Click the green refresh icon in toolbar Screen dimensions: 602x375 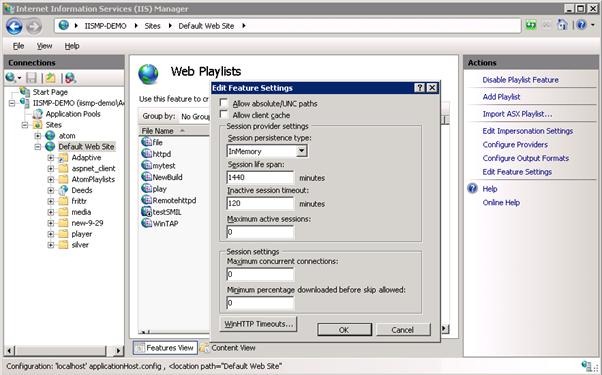(531, 25)
